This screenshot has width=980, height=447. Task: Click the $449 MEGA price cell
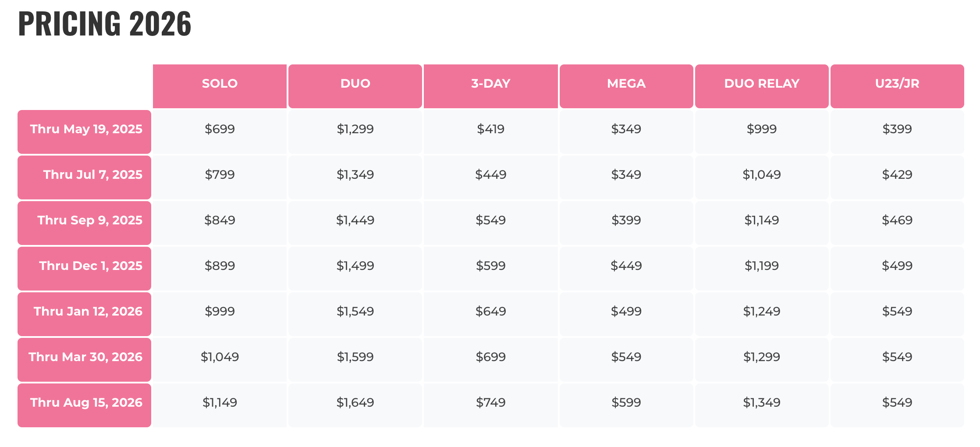point(626,266)
